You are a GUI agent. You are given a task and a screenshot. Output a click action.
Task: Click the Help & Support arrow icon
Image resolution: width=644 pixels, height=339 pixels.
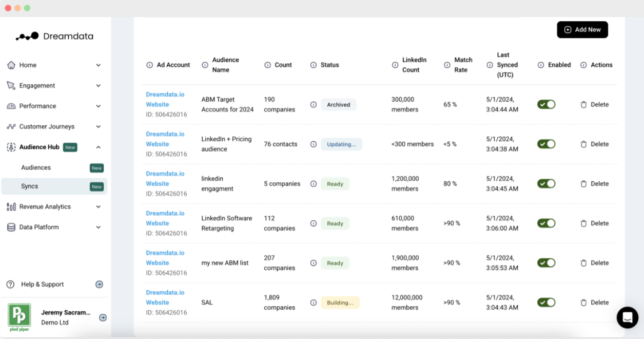point(100,285)
